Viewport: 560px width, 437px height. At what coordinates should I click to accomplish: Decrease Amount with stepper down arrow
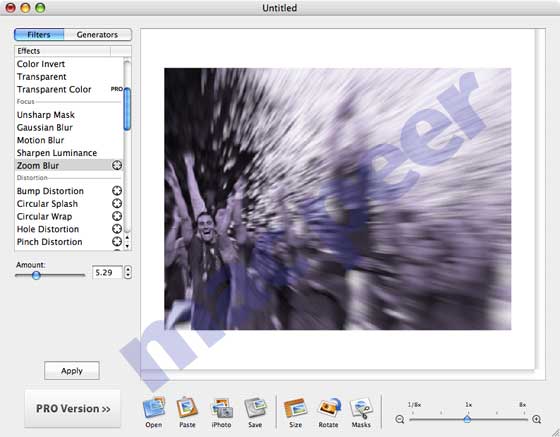(x=128, y=276)
